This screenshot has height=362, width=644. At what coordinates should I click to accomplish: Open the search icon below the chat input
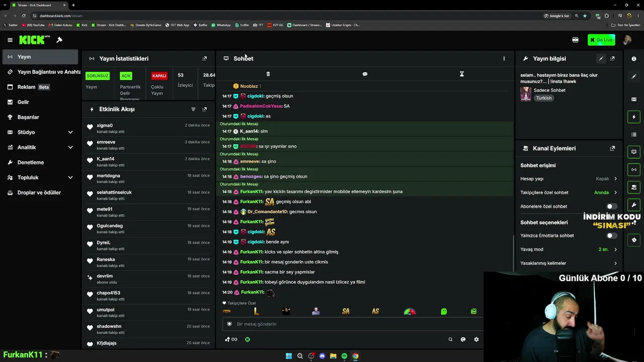(450, 339)
